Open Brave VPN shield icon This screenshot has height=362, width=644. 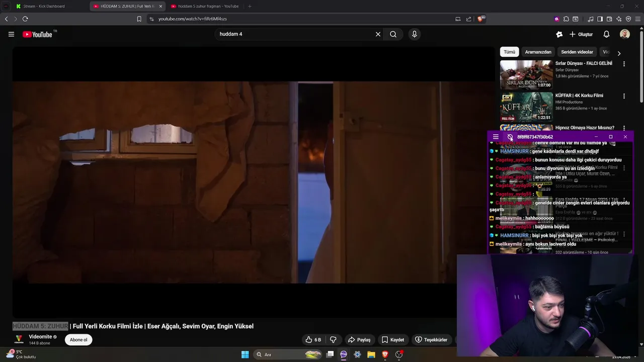pos(628,19)
